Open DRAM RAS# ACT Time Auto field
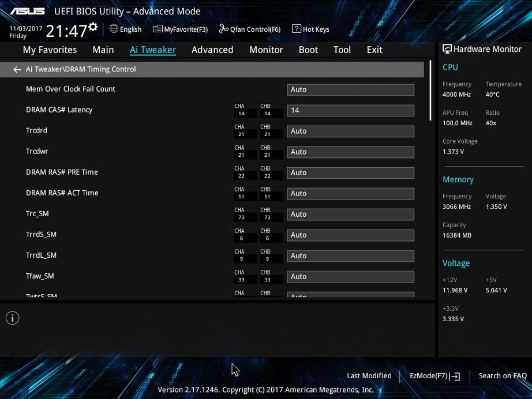This screenshot has height=399, width=532. (x=350, y=194)
